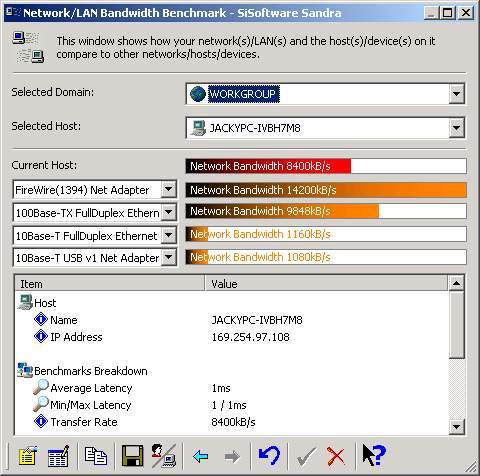
Task: Click the Value column header
Action: click(x=326, y=284)
